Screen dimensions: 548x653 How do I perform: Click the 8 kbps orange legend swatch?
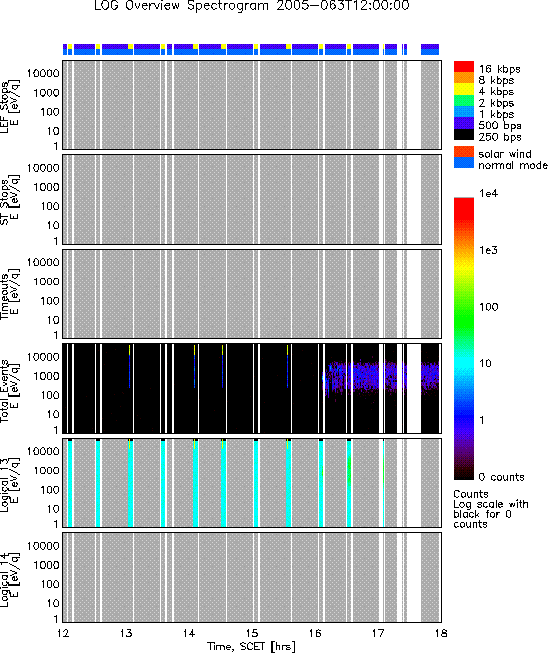[463, 78]
